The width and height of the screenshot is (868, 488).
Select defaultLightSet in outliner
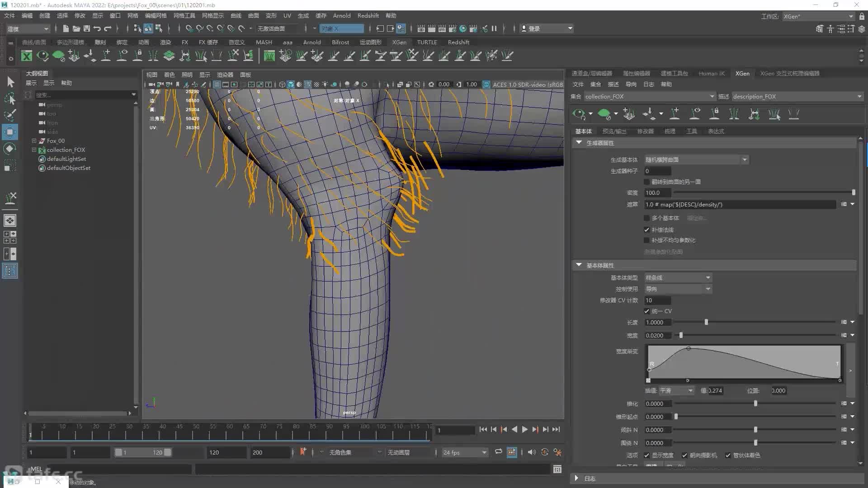(x=66, y=159)
